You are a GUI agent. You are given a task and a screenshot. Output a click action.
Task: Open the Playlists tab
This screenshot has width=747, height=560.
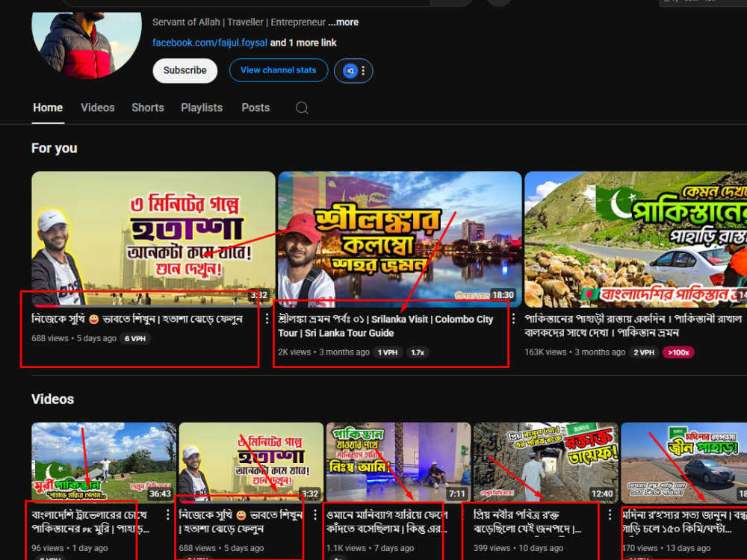tap(202, 108)
